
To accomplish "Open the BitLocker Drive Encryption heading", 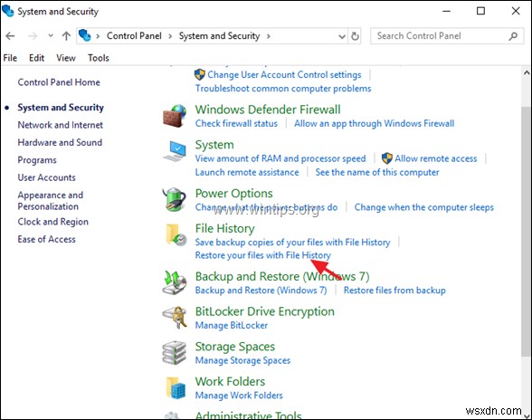I will 264,311.
